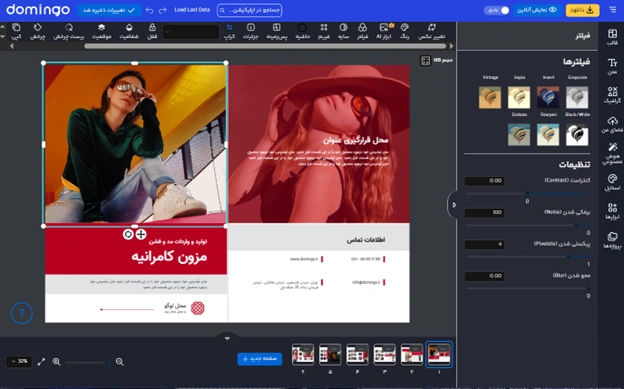Open the Border (حاشیه) tool

(302, 27)
